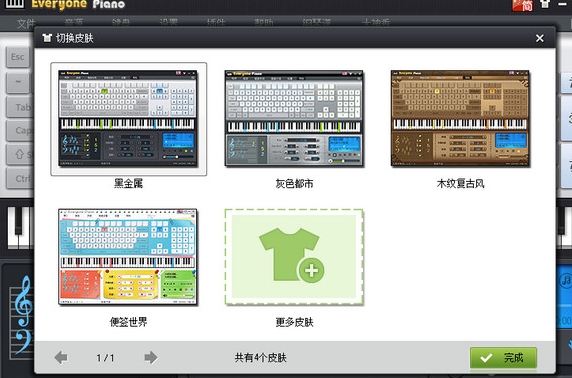Open 更多皮肤 to get more skins
Screen dimensions: 572x378
pyautogui.click(x=294, y=257)
